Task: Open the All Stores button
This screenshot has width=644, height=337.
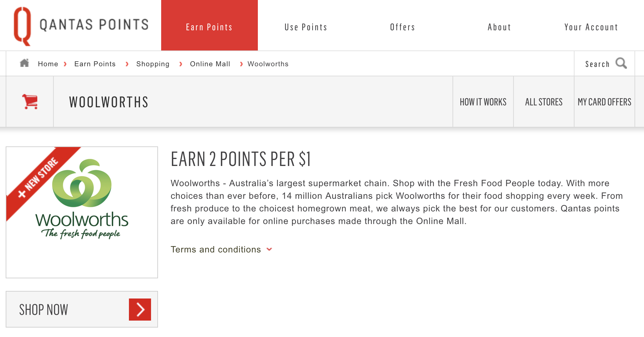Action: pyautogui.click(x=544, y=102)
